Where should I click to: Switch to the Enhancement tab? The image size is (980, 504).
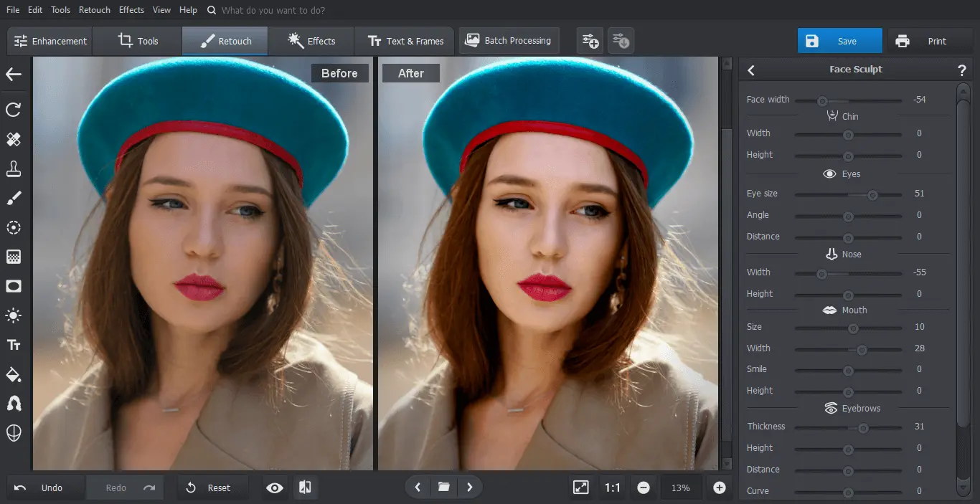51,41
